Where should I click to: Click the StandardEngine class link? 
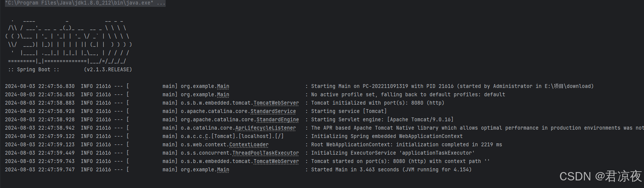pos(277,120)
